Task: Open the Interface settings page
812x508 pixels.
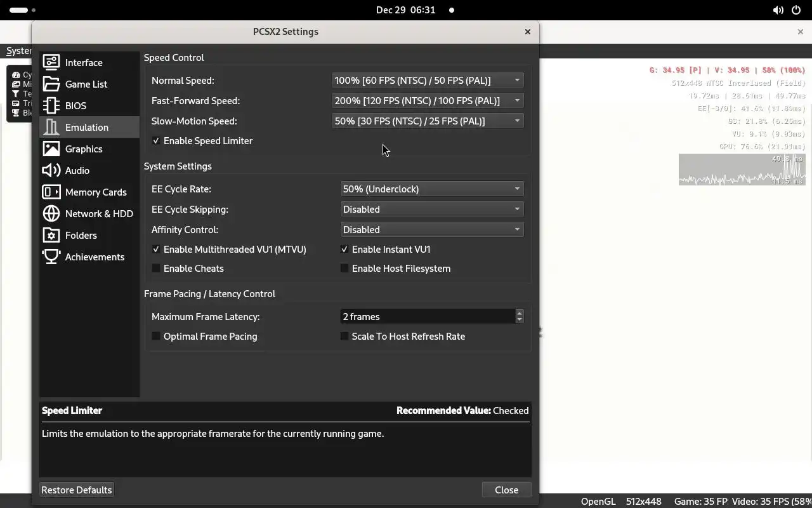Action: click(x=89, y=62)
